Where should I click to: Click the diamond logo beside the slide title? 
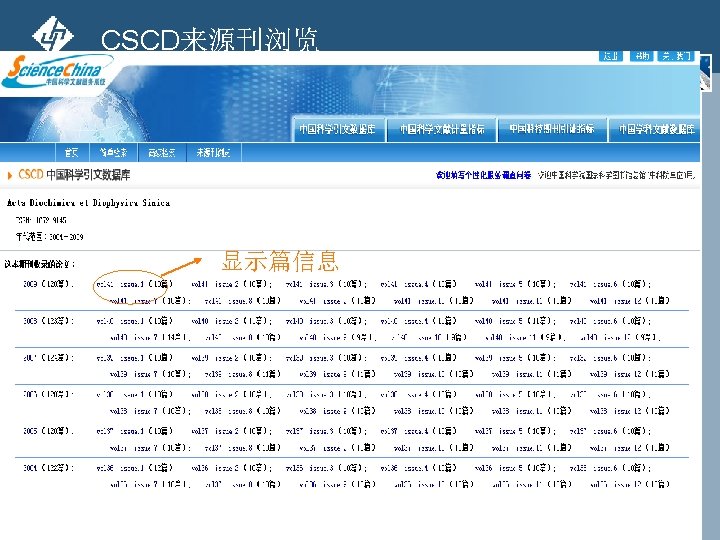(52, 34)
